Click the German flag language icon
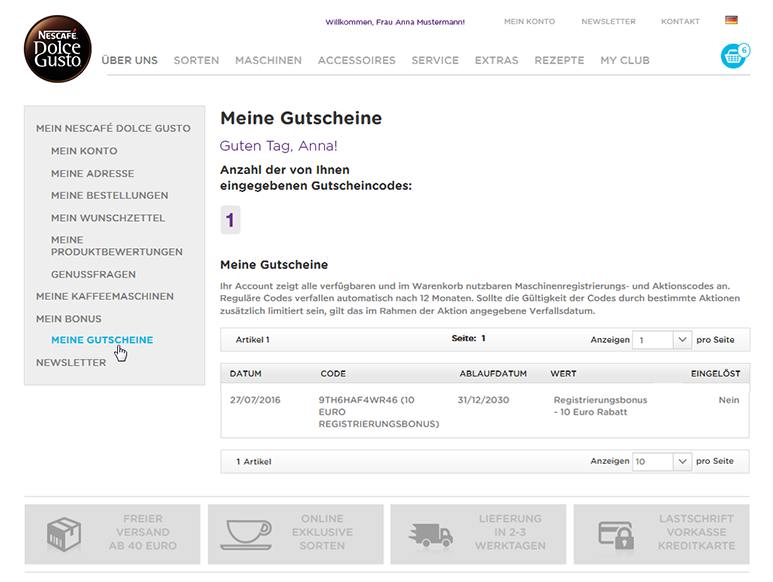 (731, 20)
